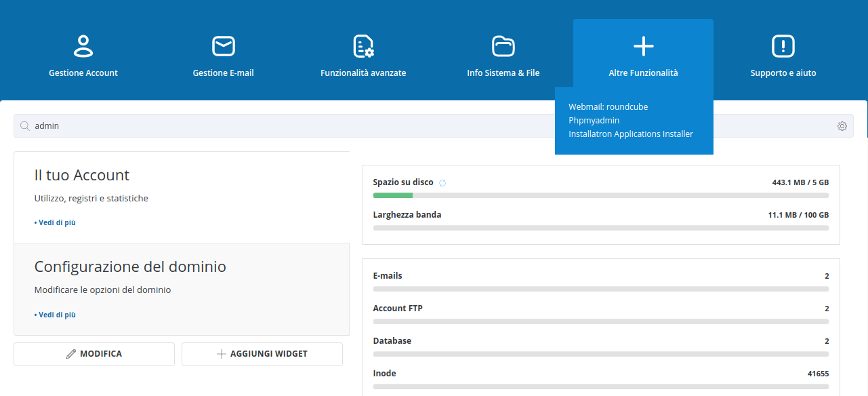868x396 pixels.
Task: Click the Gestione Account person icon
Action: tap(83, 46)
